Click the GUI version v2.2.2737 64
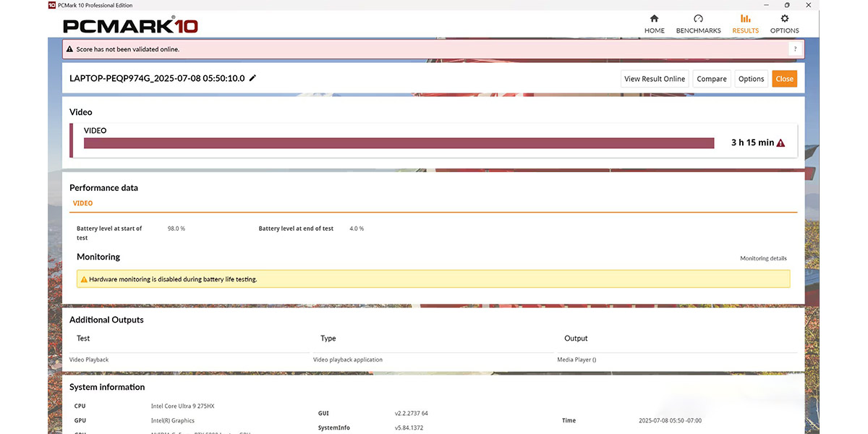Image resolution: width=868 pixels, height=434 pixels. 412,414
